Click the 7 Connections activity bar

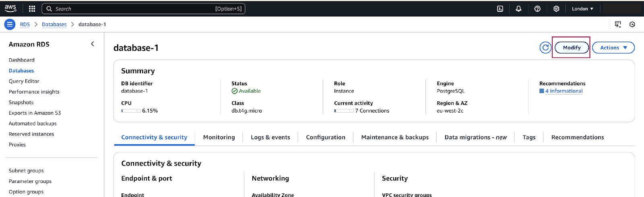click(344, 111)
